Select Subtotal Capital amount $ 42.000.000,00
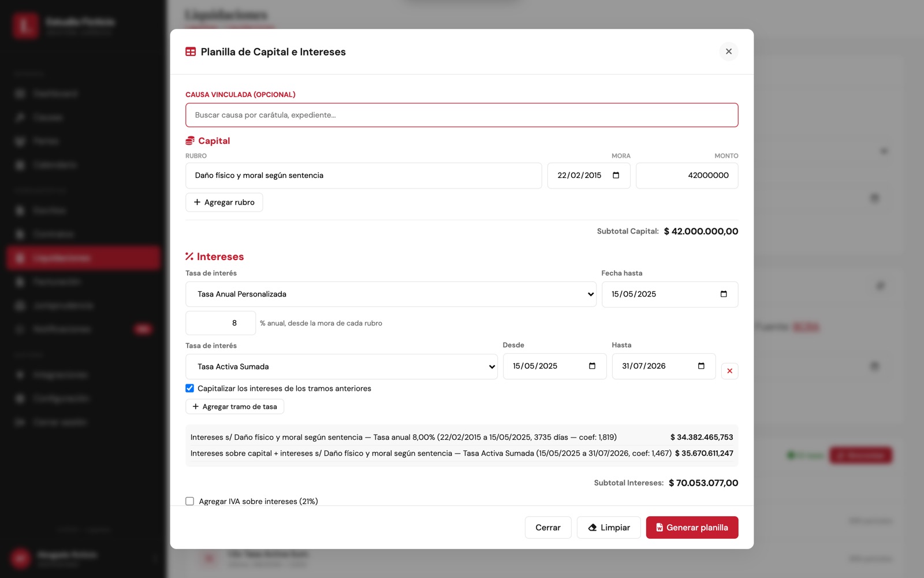This screenshot has height=578, width=924. click(701, 231)
